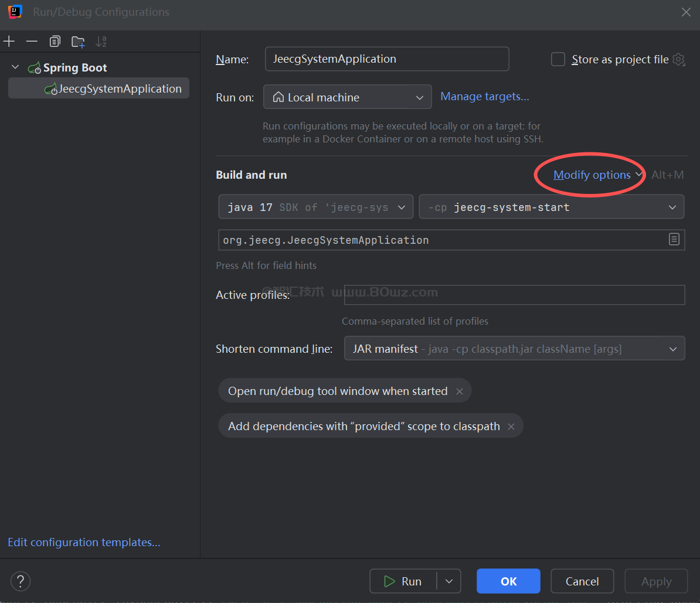Browse for main class using field icon

point(674,239)
